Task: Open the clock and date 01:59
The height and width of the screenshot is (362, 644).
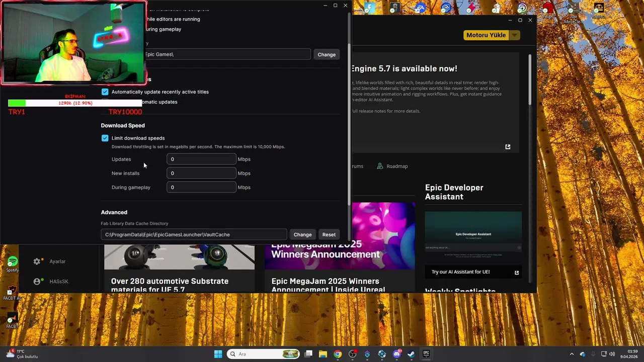Action: pyautogui.click(x=629, y=354)
